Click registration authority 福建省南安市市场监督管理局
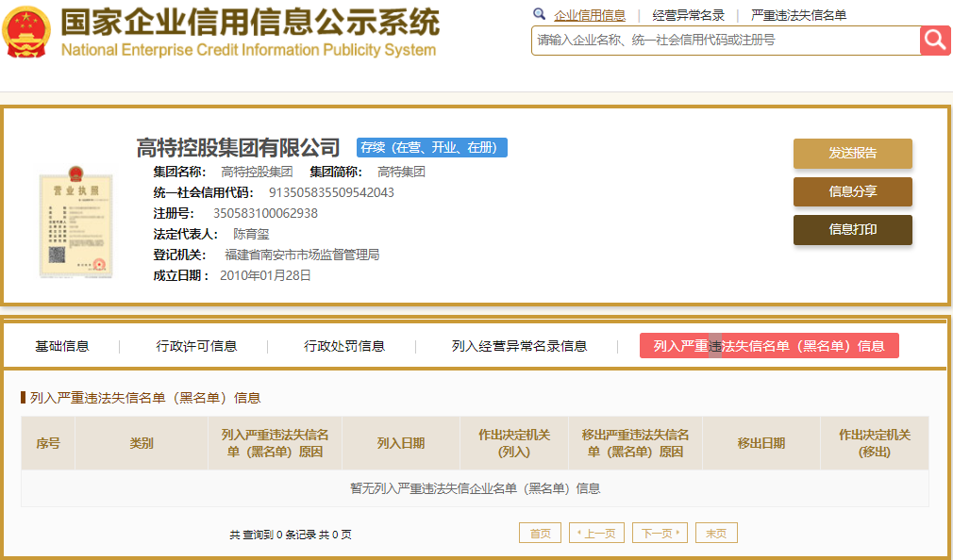953x560 pixels. tap(302, 255)
